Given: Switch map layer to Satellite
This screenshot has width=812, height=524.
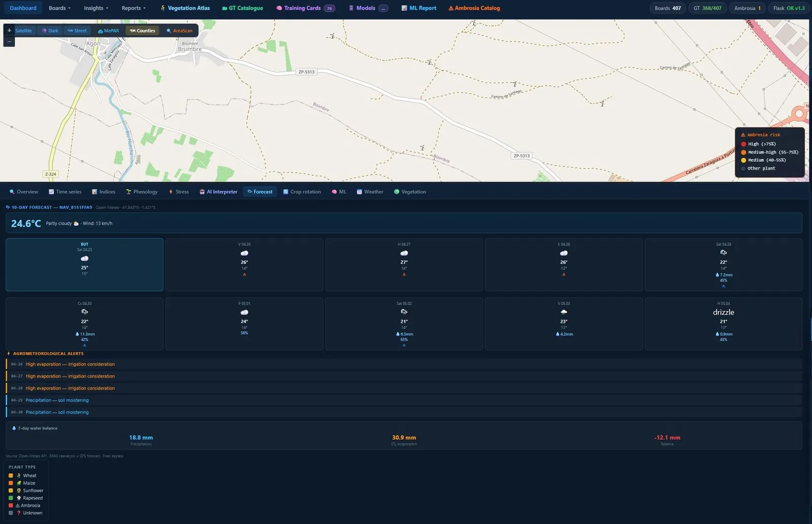Looking at the screenshot, I should pyautogui.click(x=23, y=30).
